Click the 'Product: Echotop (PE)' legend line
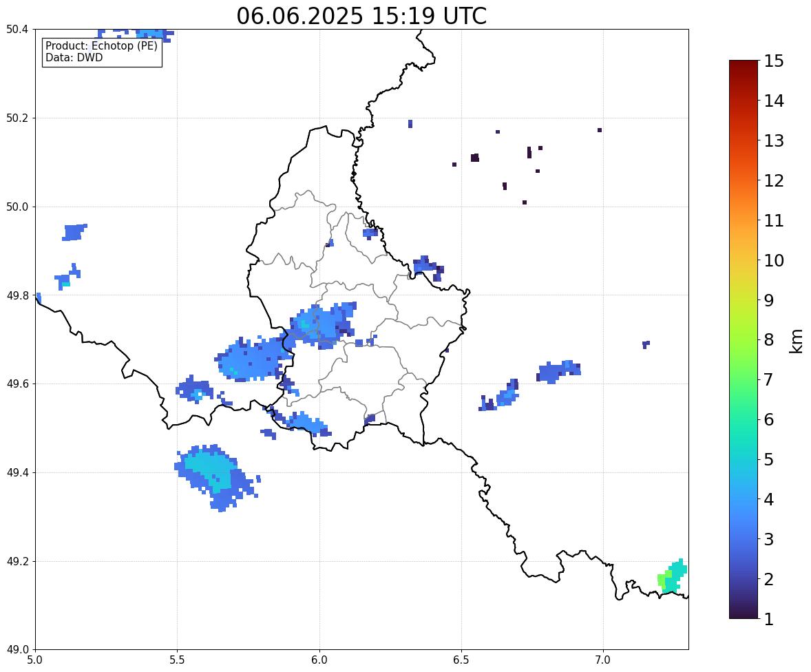The width and height of the screenshot is (811, 672). [x=101, y=46]
